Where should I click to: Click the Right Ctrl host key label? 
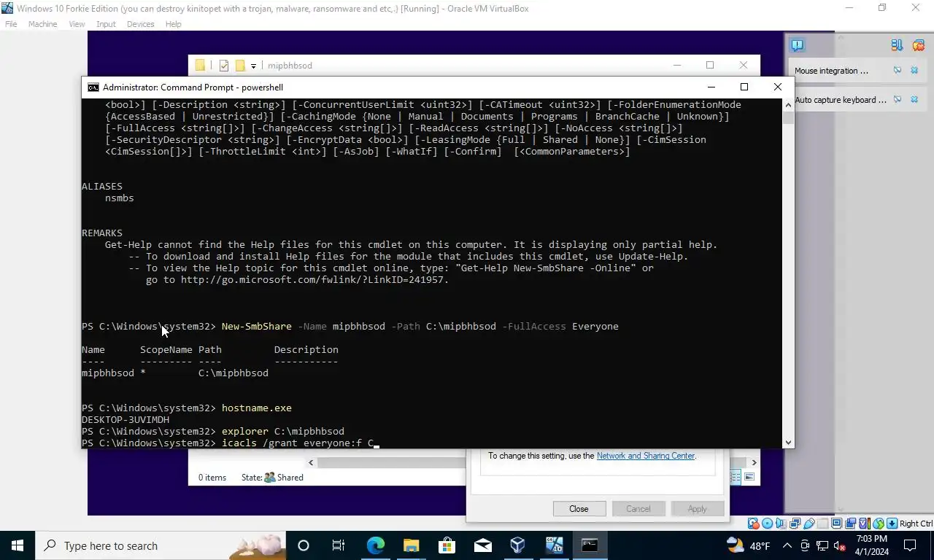click(916, 524)
